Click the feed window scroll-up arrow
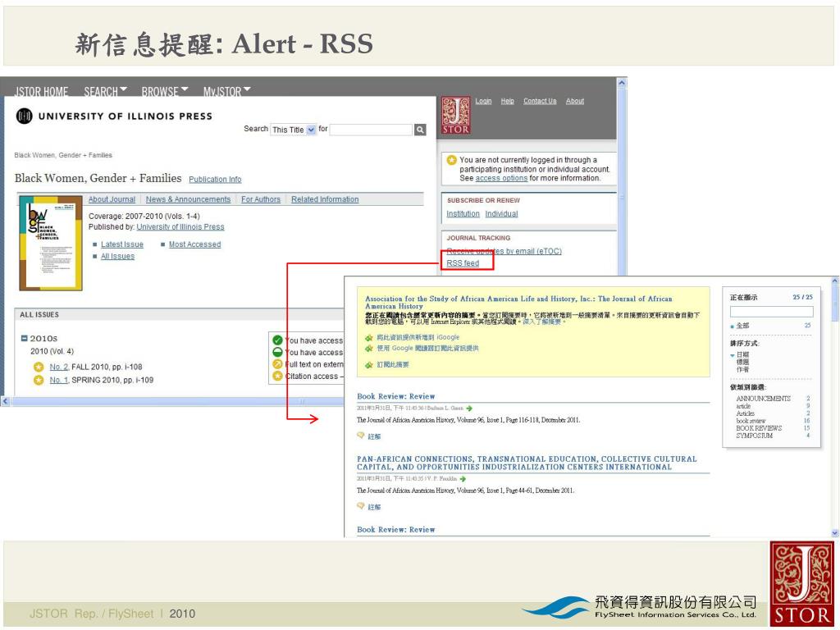The height and width of the screenshot is (630, 840). (x=834, y=281)
